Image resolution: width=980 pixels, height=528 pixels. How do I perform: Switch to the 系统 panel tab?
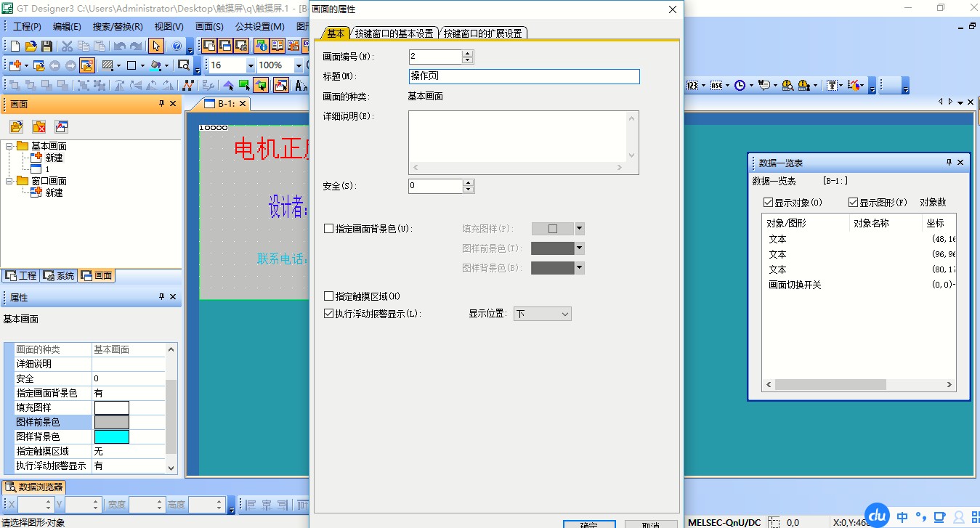[59, 276]
